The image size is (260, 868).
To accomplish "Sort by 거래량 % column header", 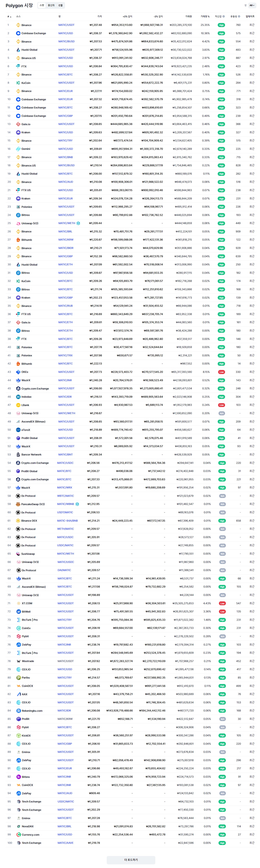I will tap(205, 16).
